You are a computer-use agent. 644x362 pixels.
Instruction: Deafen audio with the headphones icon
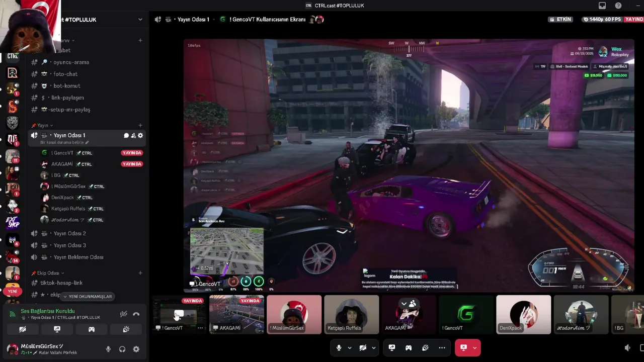pos(122,349)
